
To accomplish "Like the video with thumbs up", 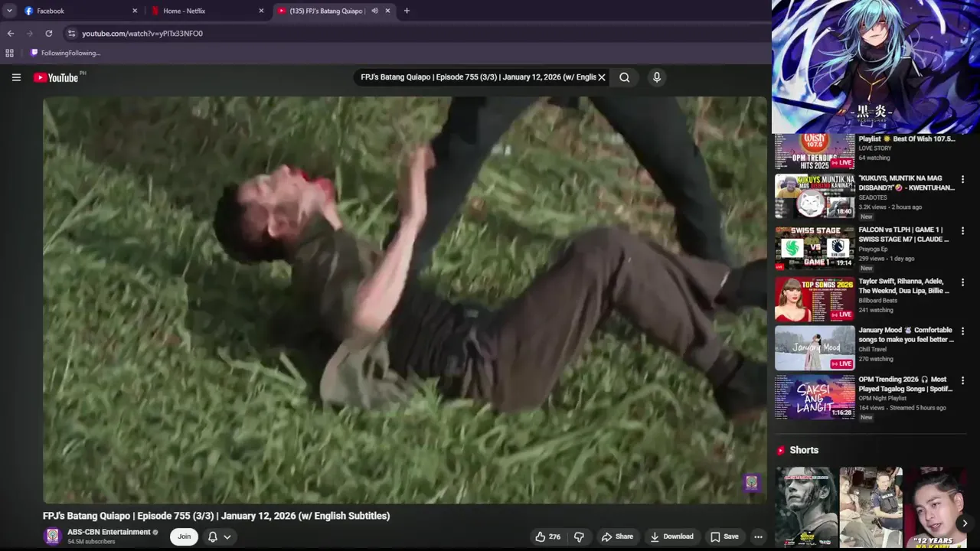I will (547, 536).
